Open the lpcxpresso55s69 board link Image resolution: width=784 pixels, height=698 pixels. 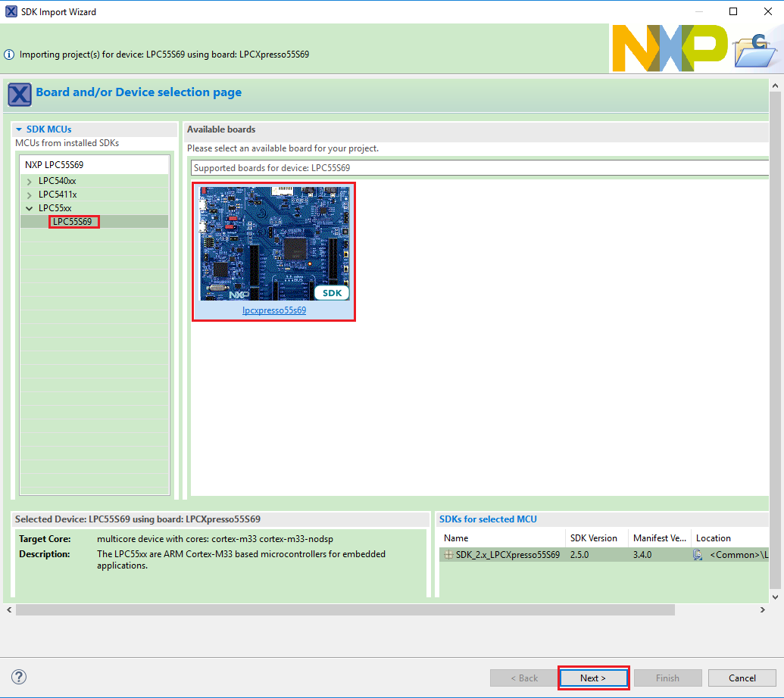273,310
